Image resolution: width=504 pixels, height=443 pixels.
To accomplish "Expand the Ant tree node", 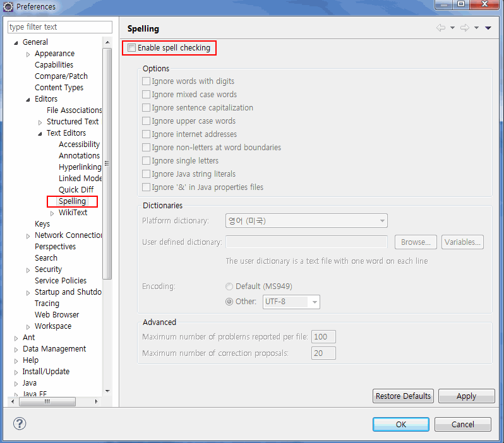I will pos(16,338).
